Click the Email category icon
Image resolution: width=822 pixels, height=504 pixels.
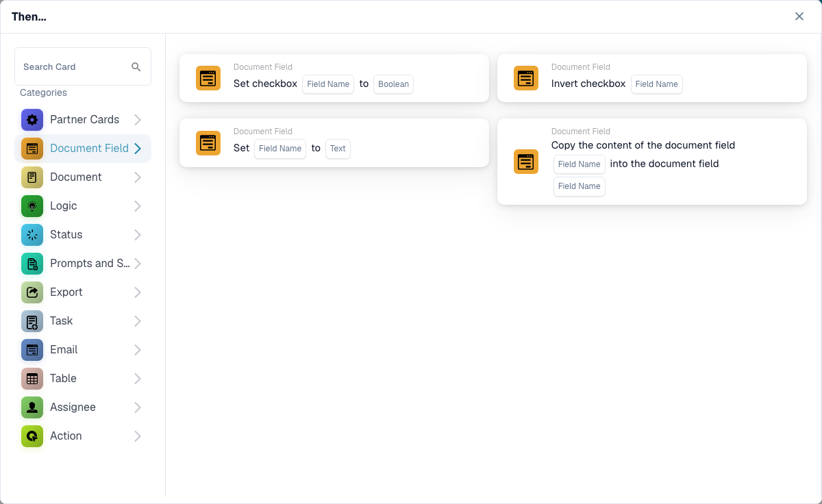[x=32, y=350]
